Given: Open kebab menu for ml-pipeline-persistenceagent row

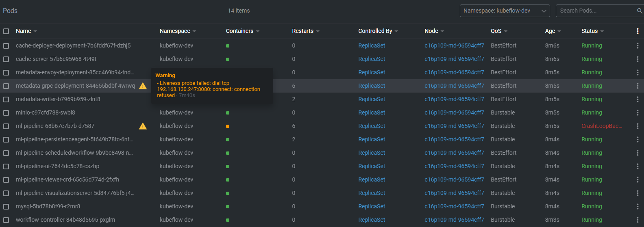Looking at the screenshot, I should [x=637, y=140].
